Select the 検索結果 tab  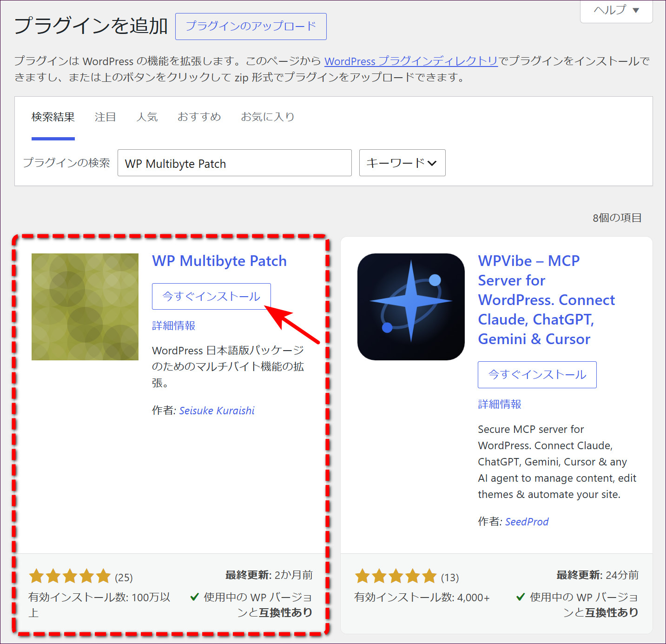[x=53, y=117]
